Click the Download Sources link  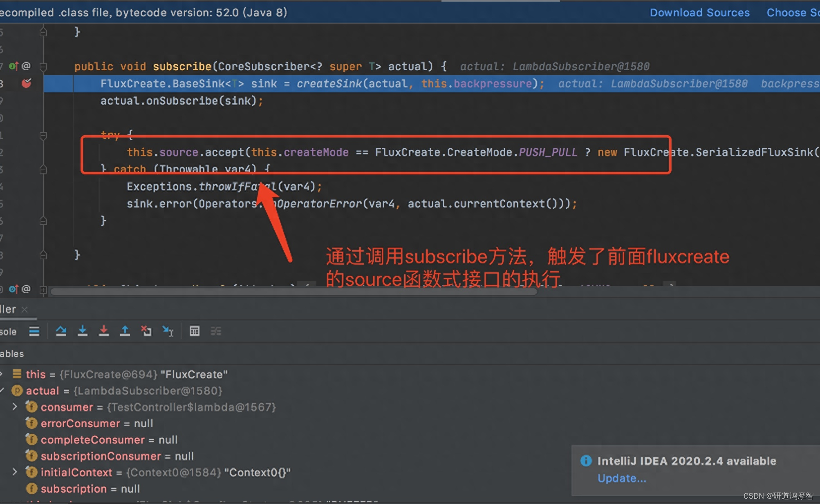click(699, 13)
